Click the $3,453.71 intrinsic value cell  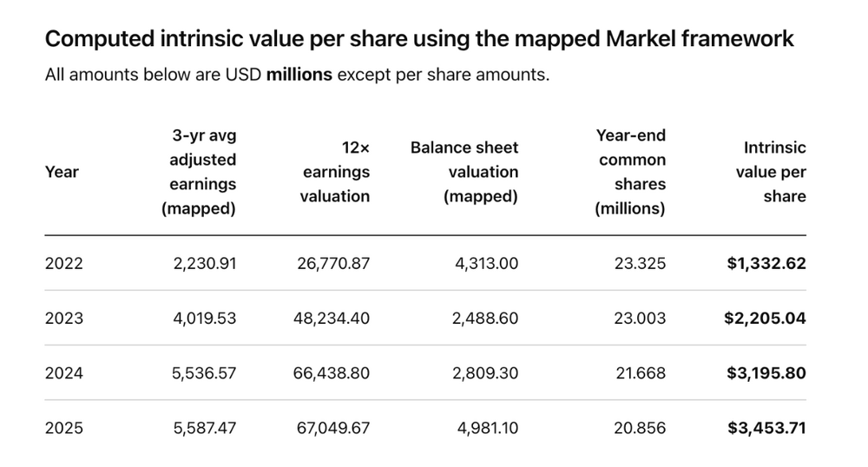coord(766,428)
